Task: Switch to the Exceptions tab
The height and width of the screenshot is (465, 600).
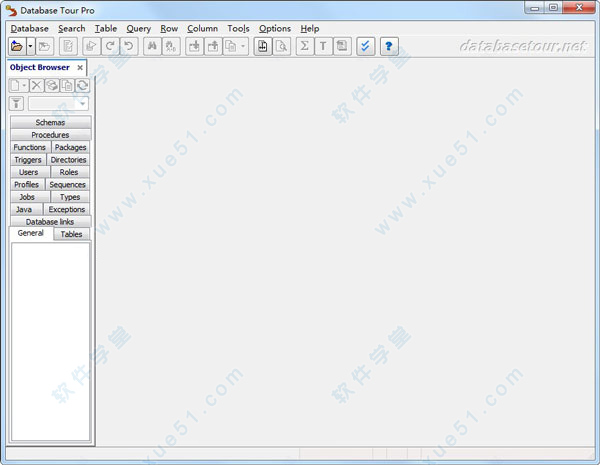Action: click(67, 209)
